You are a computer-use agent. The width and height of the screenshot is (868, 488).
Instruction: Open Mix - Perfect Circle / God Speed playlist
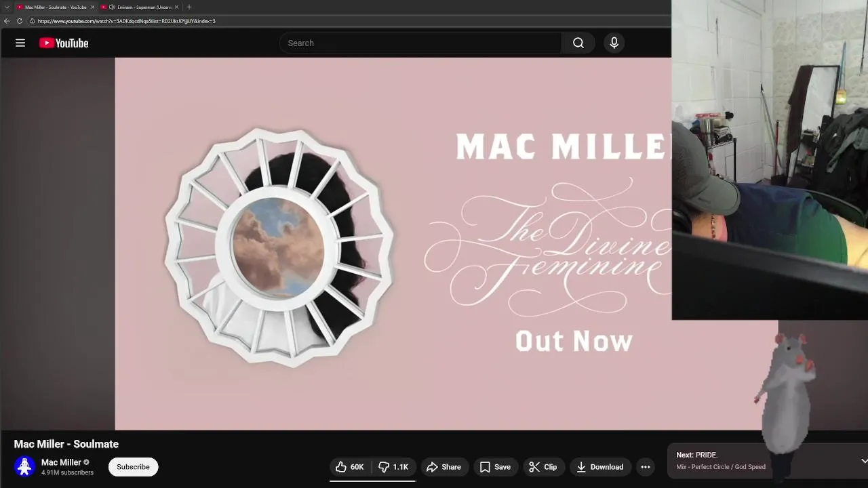click(721, 467)
